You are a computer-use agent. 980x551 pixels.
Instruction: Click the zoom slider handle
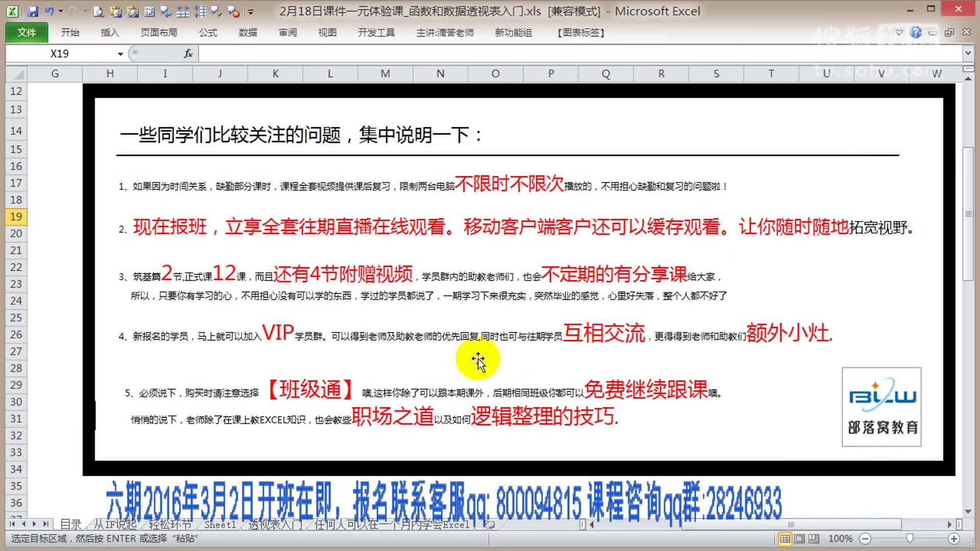point(910,539)
